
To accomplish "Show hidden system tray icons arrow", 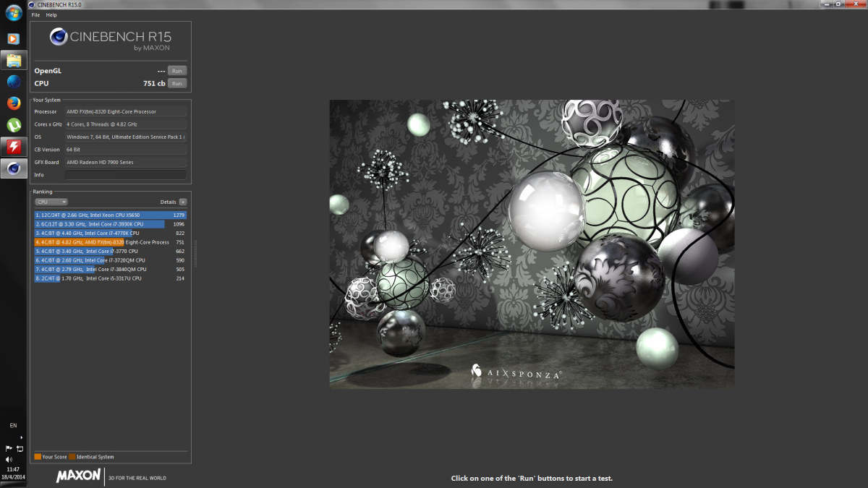I will (x=20, y=437).
